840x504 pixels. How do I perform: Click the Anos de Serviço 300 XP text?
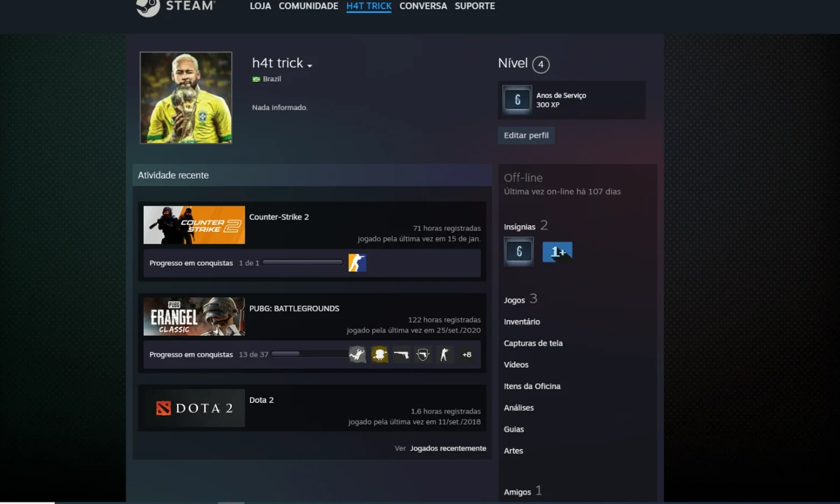coord(561,100)
